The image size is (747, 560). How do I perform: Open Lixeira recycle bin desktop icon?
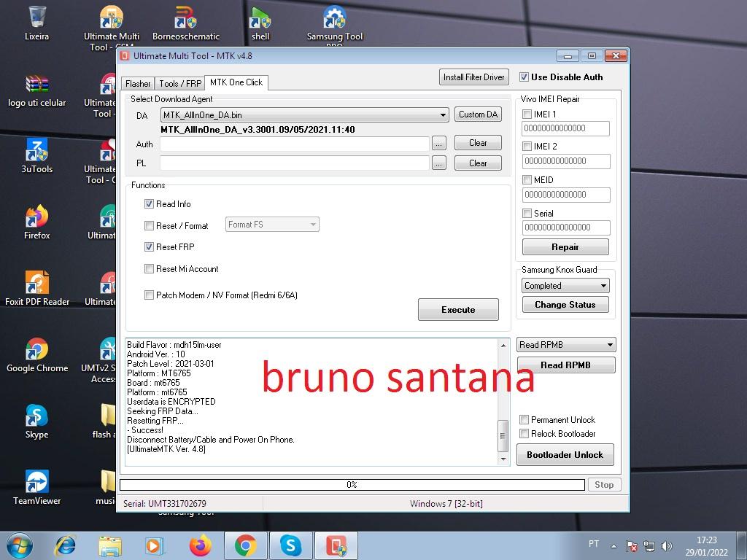36,23
